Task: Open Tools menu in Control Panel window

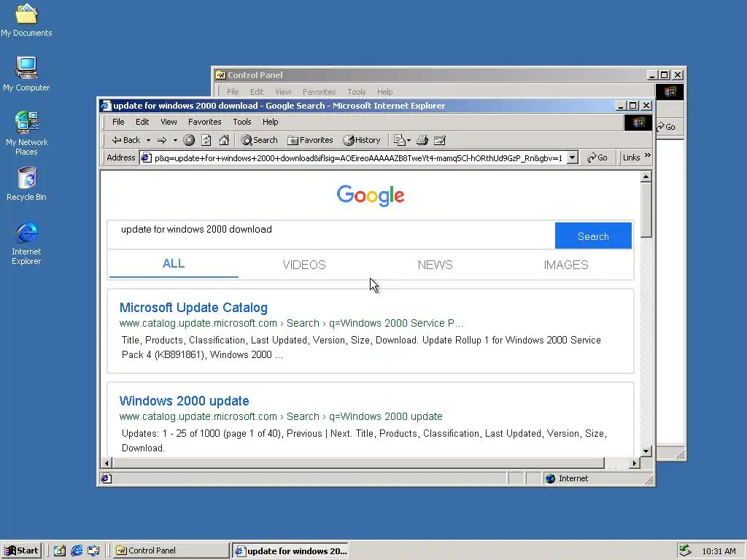Action: [x=356, y=92]
